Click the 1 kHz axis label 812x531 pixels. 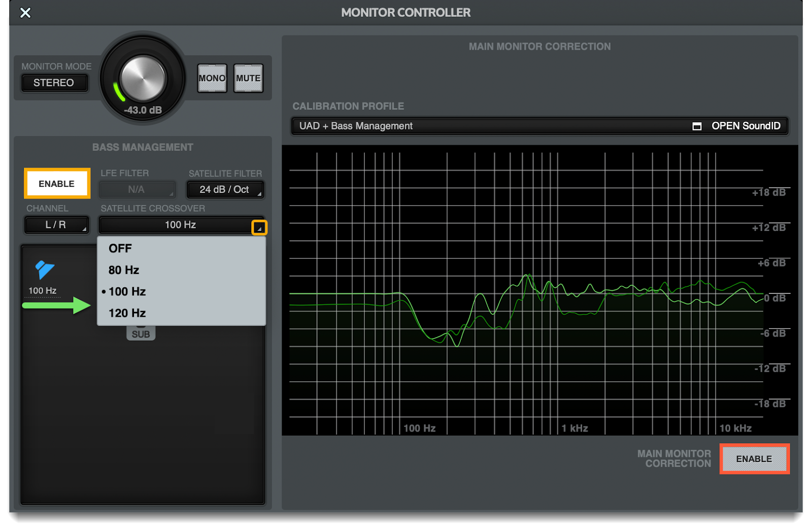(574, 428)
